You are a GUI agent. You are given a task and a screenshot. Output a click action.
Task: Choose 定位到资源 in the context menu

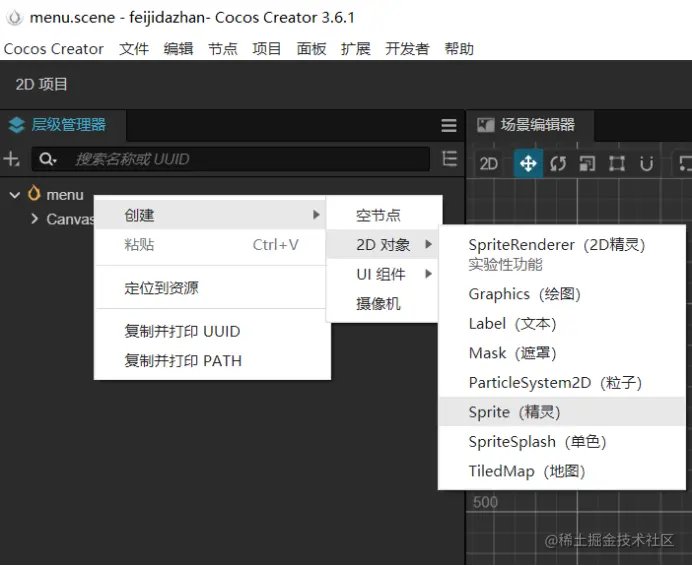click(210, 288)
